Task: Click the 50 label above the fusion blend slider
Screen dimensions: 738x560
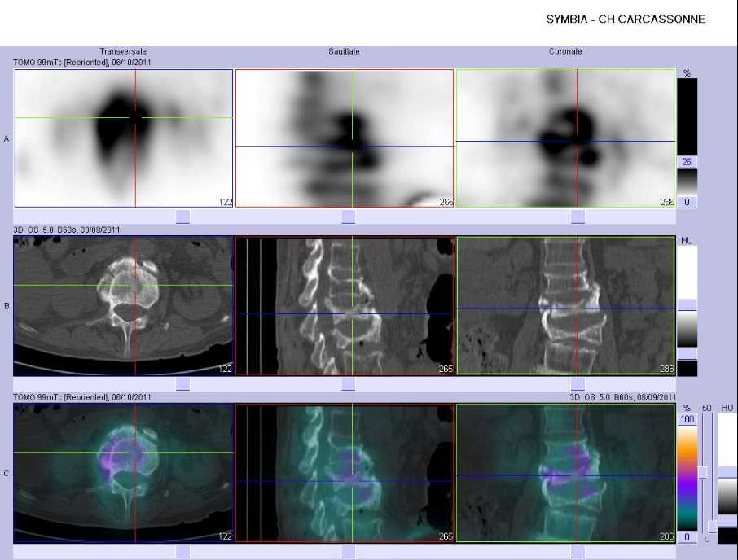Action: pyautogui.click(x=706, y=408)
